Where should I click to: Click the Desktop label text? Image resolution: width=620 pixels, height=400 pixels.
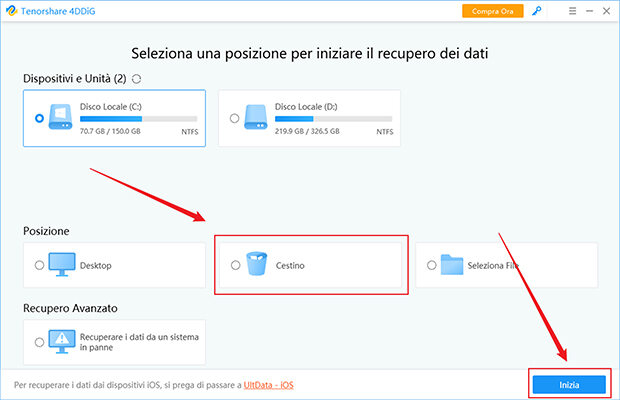96,266
